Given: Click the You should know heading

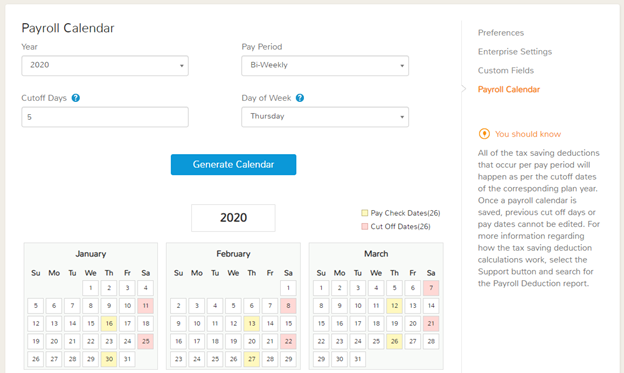Looking at the screenshot, I should pyautogui.click(x=528, y=134).
